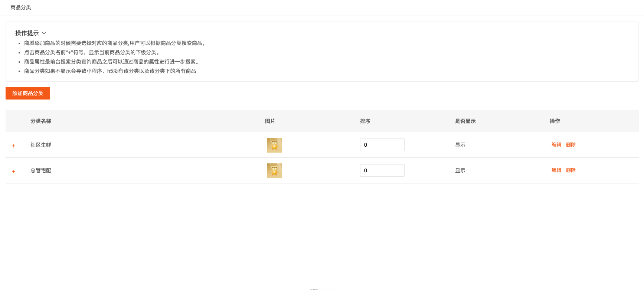Click the 总管宅配 category name
The width and height of the screenshot is (644, 290).
click(x=41, y=170)
